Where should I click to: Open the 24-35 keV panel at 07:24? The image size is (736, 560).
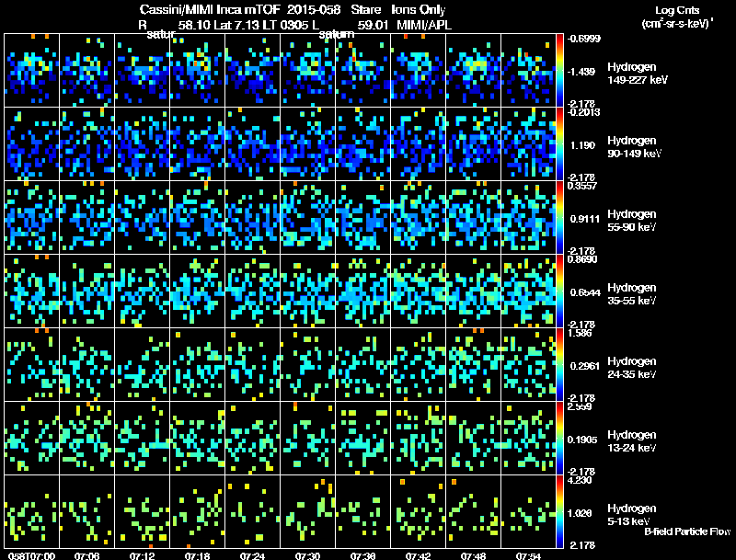click(x=252, y=364)
